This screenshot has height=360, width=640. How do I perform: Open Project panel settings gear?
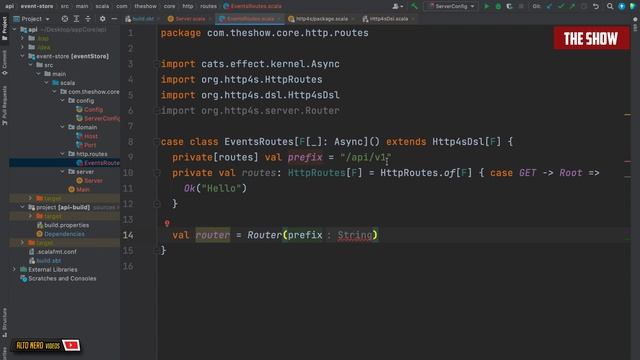click(102, 19)
